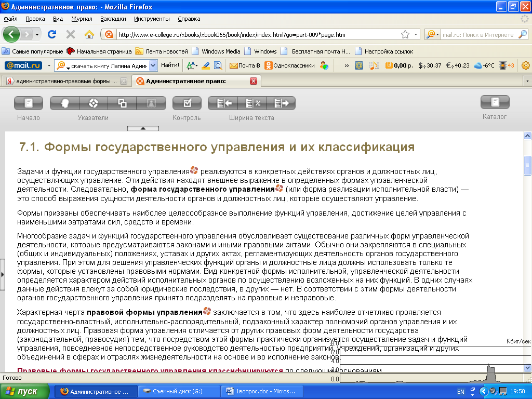Click glossary icon after 'правовой формы управления'
The image size is (532, 399).
pos(207,311)
